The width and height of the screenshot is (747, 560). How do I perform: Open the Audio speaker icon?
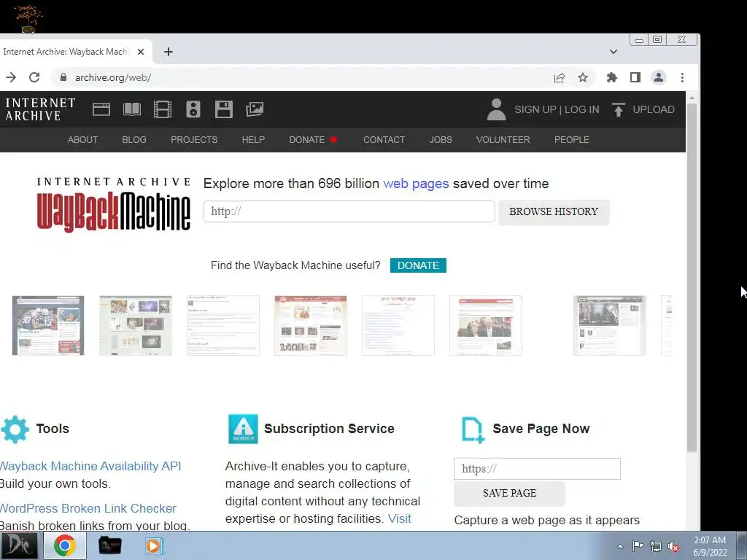click(193, 109)
